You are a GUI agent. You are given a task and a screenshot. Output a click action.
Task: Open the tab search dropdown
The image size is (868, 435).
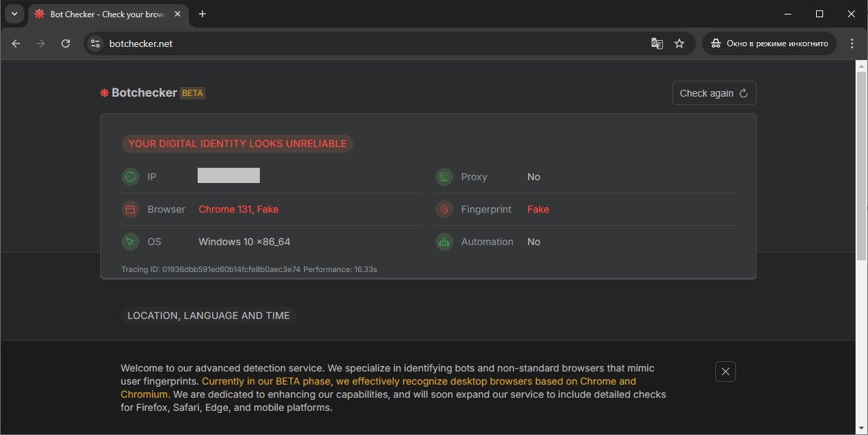(x=15, y=14)
